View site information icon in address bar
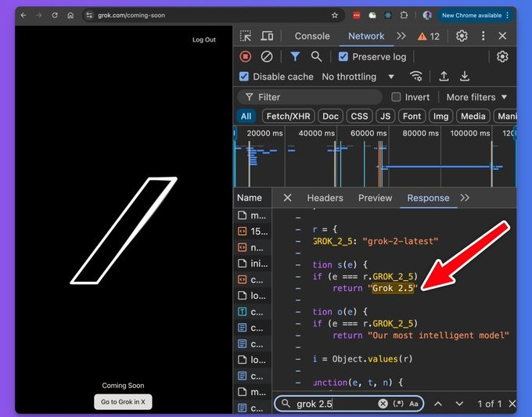This screenshot has height=417, width=532. 89,16
